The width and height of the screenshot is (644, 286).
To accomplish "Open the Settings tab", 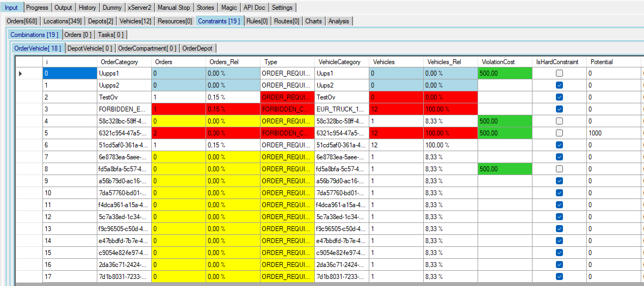I will click(x=282, y=8).
